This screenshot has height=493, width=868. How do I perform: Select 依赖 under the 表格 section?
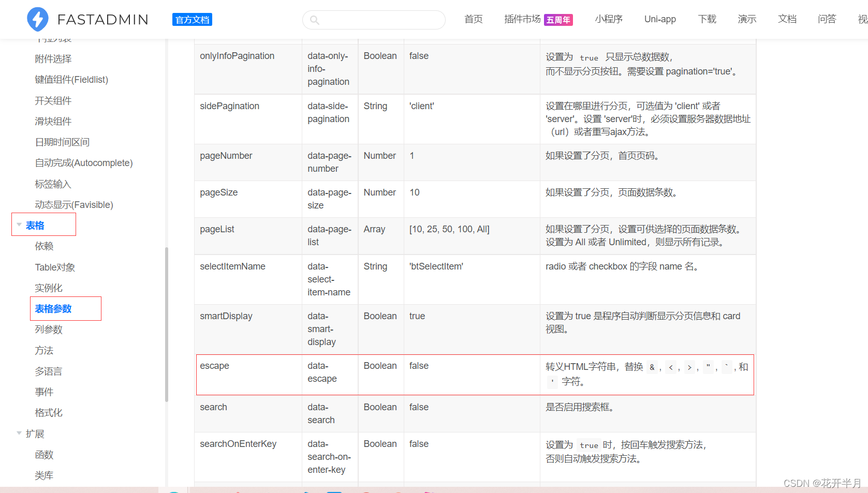(x=44, y=246)
